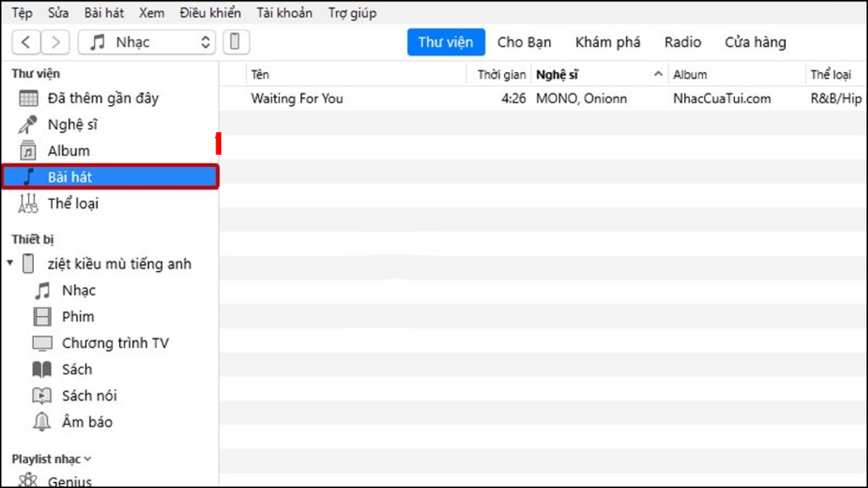Select Sách nói under the device section
The height and width of the screenshot is (488, 868).
pyautogui.click(x=89, y=395)
